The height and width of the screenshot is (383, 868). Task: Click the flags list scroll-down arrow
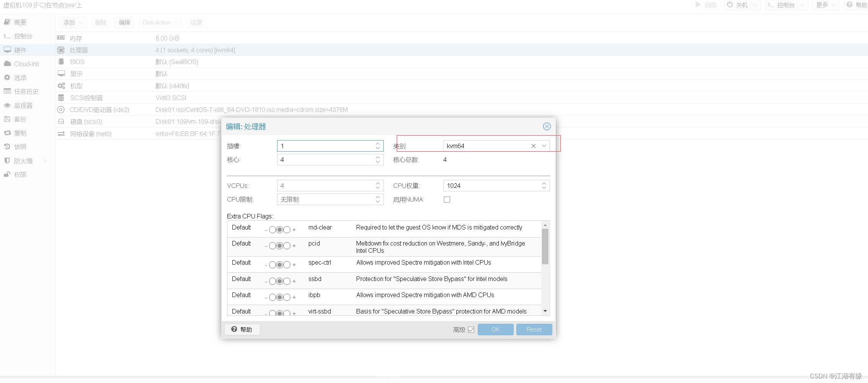click(545, 311)
